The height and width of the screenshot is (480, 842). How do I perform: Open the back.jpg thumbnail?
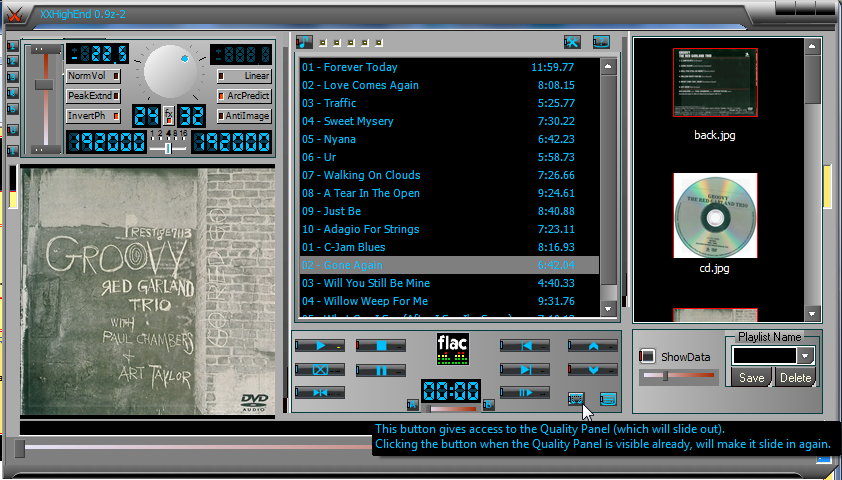point(715,82)
